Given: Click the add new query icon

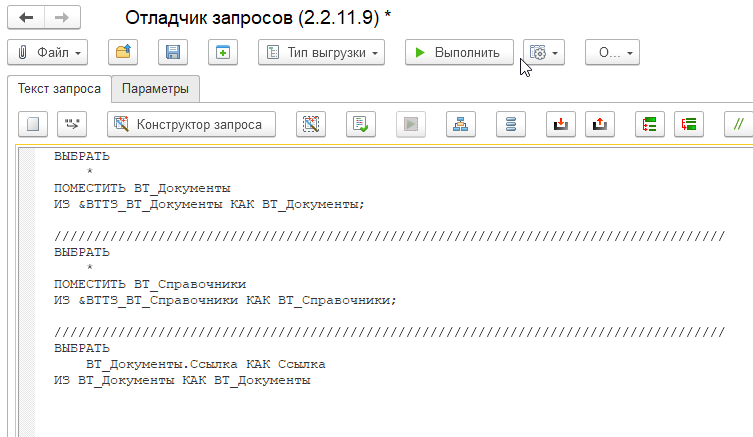Looking at the screenshot, I should click(x=223, y=52).
